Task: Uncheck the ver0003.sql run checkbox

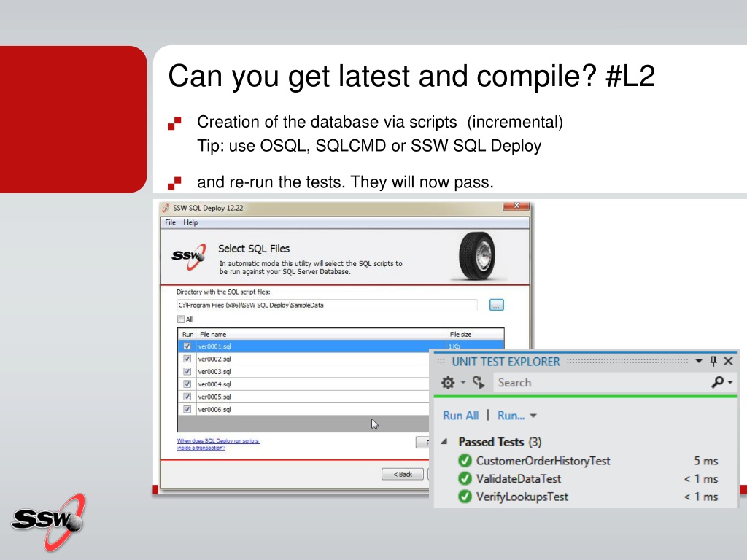Action: [x=187, y=371]
